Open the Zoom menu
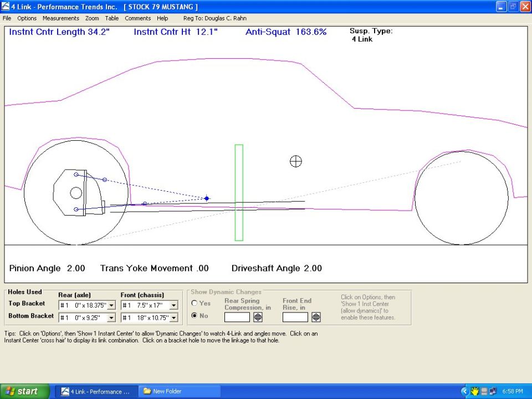 (92, 18)
